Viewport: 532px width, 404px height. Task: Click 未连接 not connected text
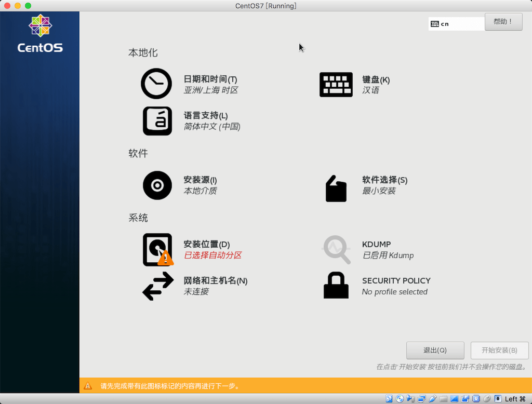[x=196, y=291]
